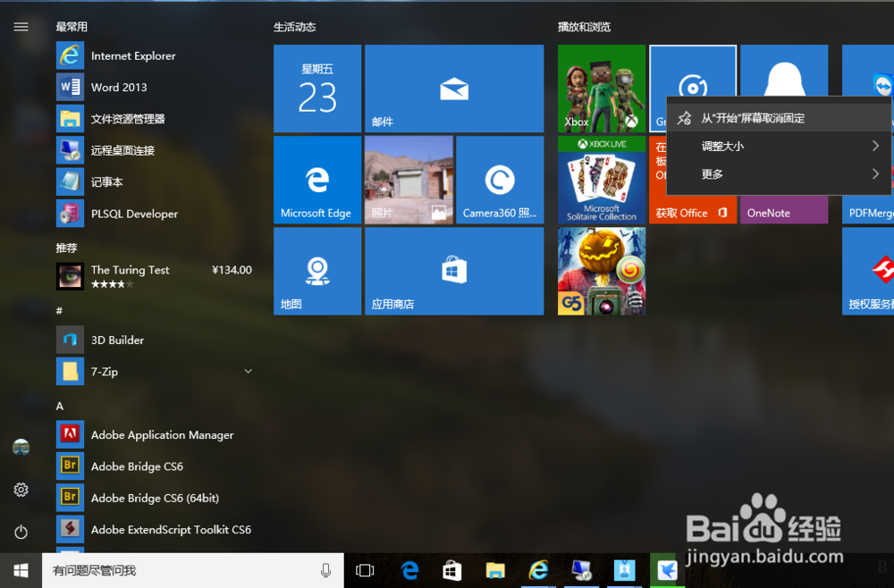Viewport: 894px width, 588px height.
Task: Expand arrow next to 调整大小
Action: click(875, 146)
